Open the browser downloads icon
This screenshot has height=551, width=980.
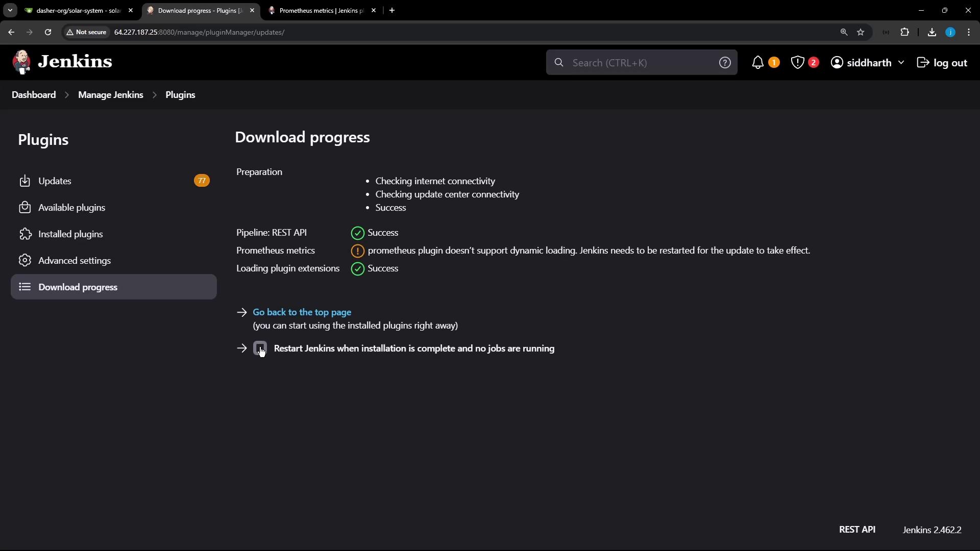(932, 32)
